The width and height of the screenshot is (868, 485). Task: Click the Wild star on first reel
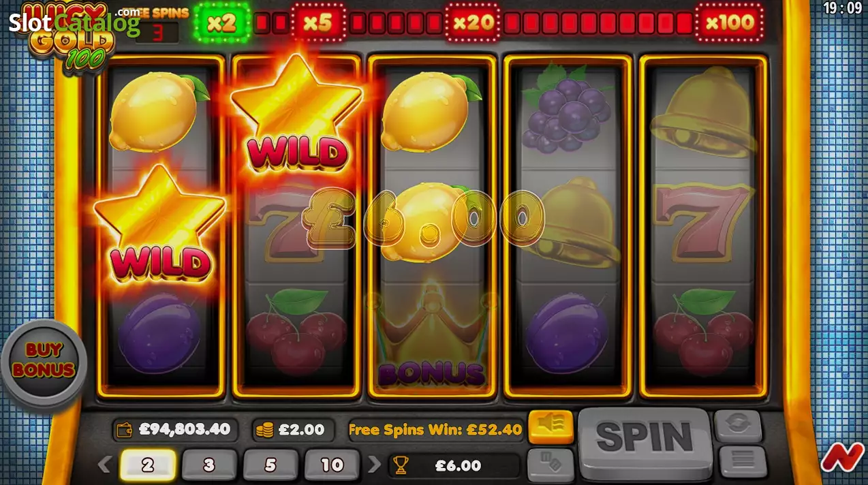tap(160, 225)
